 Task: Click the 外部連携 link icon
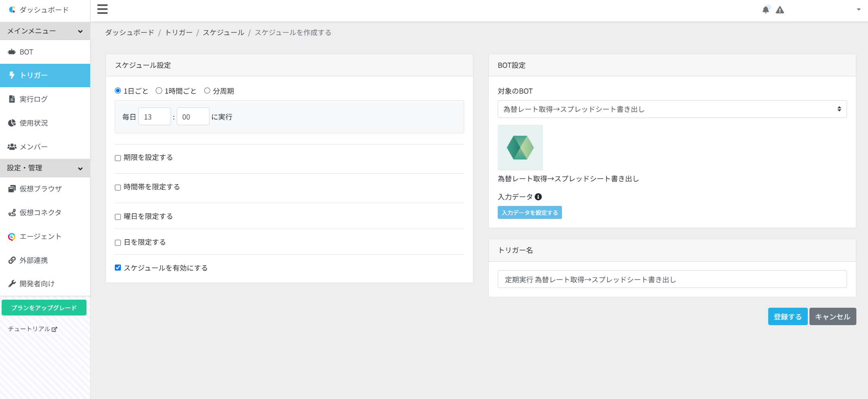11,260
